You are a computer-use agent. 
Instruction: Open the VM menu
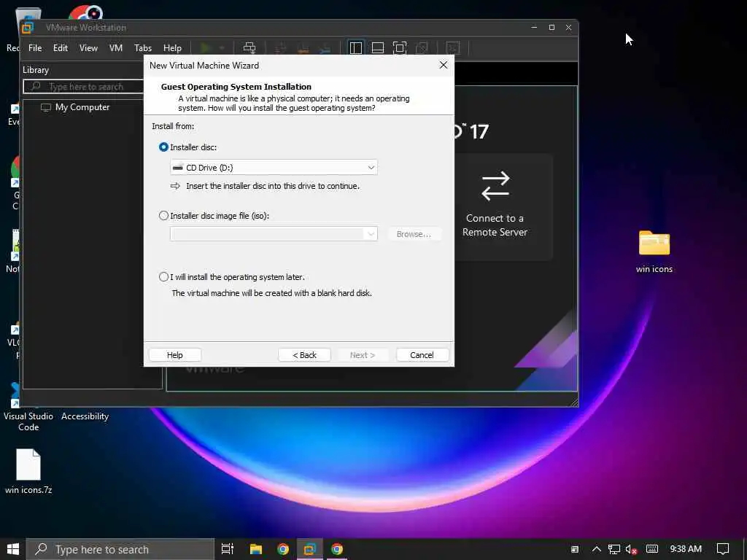[116, 48]
